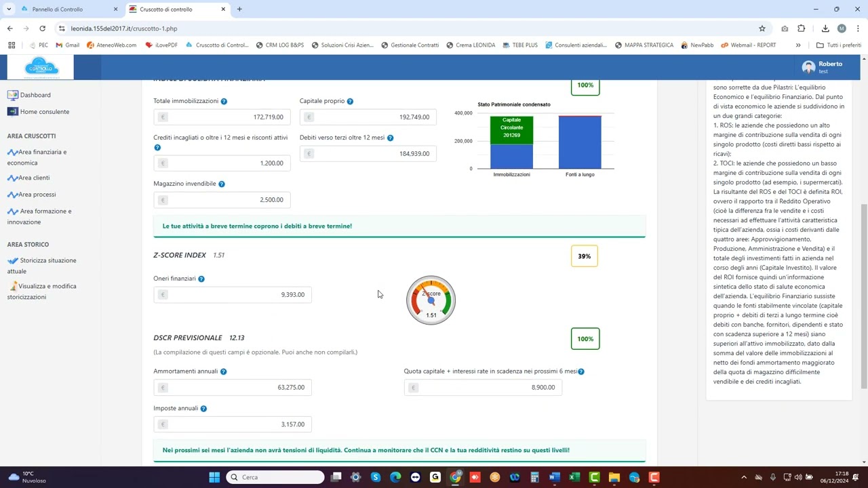Expand hidden bookmarks overflow chevron

(798, 45)
